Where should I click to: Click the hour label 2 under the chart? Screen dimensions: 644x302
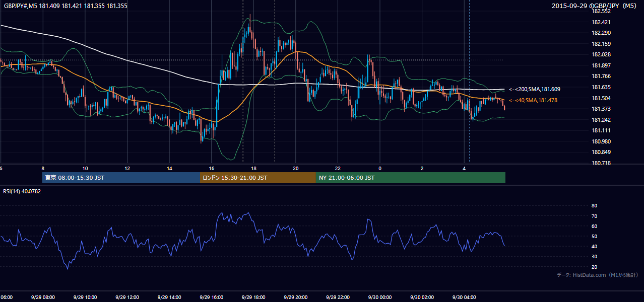tap(422, 168)
